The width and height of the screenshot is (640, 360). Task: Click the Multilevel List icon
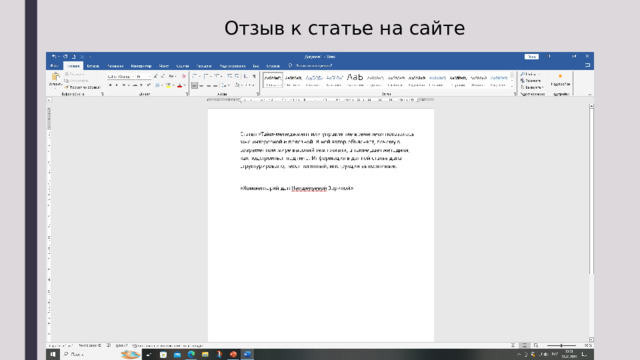click(x=216, y=76)
